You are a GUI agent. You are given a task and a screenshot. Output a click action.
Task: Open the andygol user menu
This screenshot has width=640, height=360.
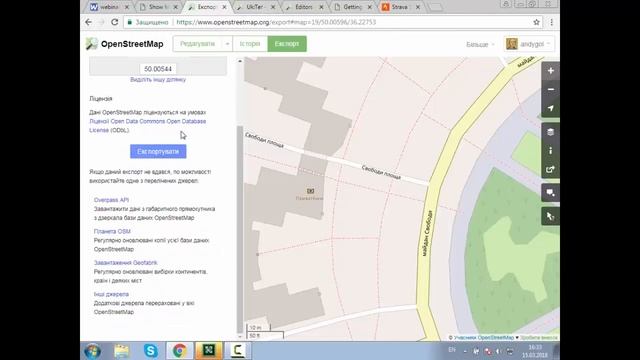(529, 44)
